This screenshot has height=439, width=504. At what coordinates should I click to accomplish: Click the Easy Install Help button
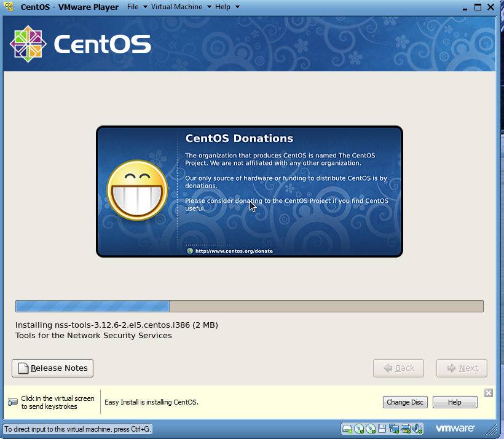click(455, 402)
